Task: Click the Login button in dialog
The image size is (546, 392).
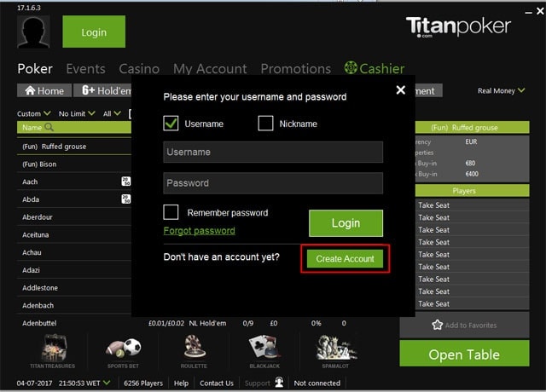Action: [x=346, y=223]
